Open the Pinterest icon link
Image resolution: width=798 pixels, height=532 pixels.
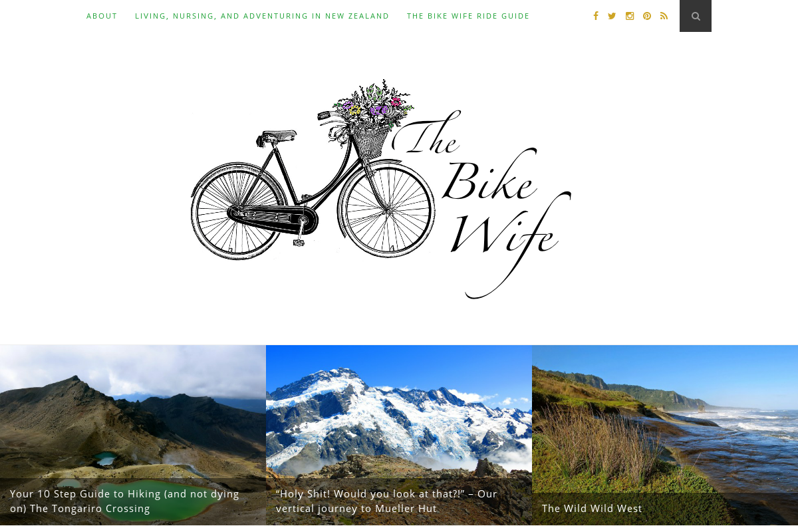(x=647, y=16)
